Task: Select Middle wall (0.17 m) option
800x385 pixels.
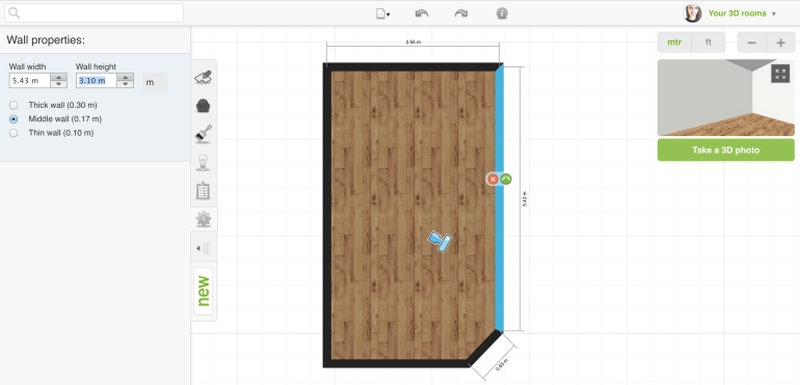Action: (x=14, y=119)
